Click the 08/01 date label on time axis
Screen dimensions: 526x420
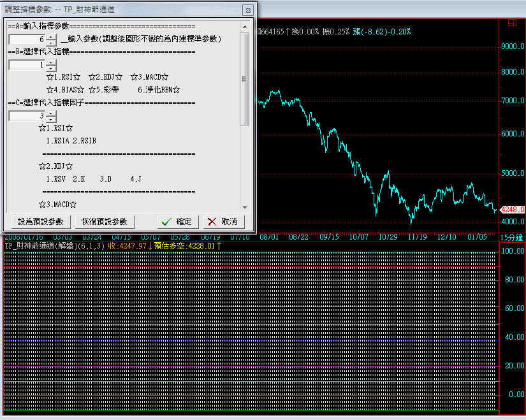(x=269, y=237)
